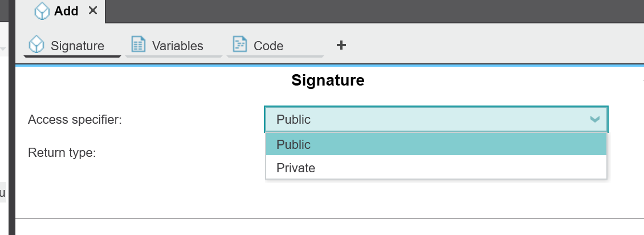Close the Add tab with the X
Image resolution: width=644 pixels, height=235 pixels.
(x=93, y=11)
